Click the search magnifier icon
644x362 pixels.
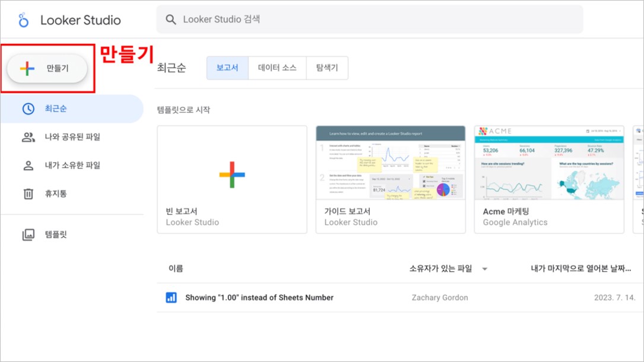(x=171, y=20)
